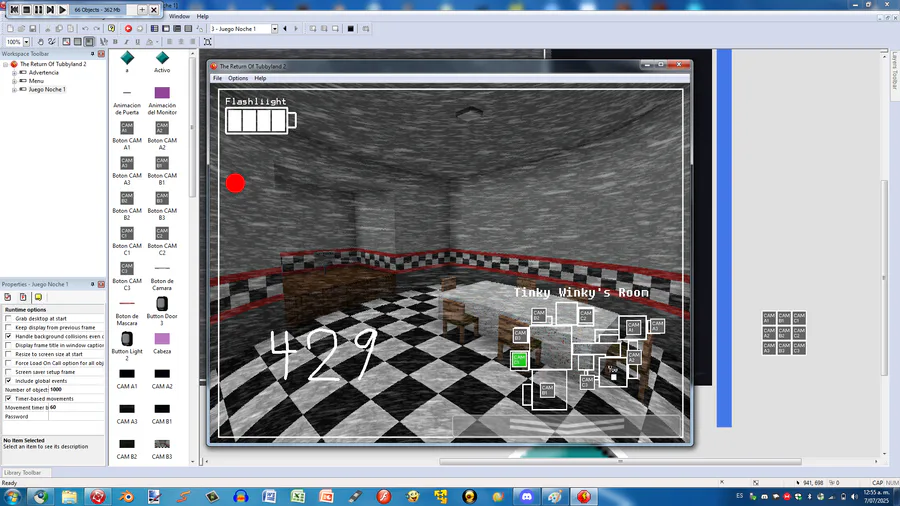Switch to green CAM C1 on game map
This screenshot has width=900, height=506.
pyautogui.click(x=519, y=360)
